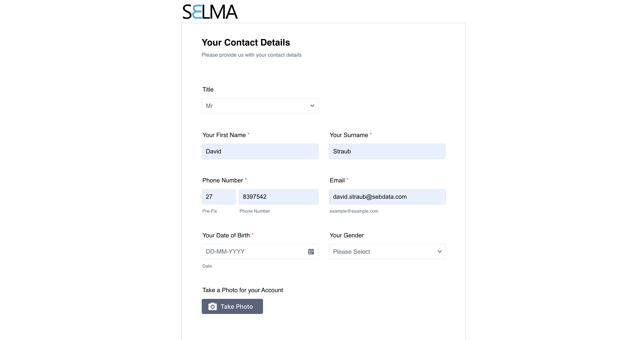Click the Your Contact Details heading
The width and height of the screenshot is (644, 340).
pyautogui.click(x=246, y=42)
